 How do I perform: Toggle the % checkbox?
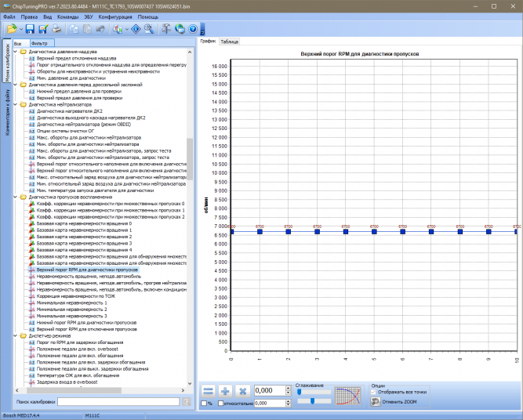coord(204,404)
